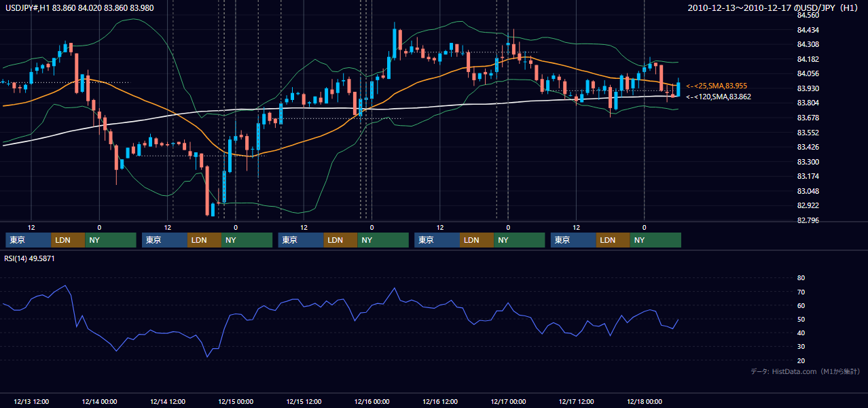
Task: Click price axis label 82.922
Action: click(808, 205)
